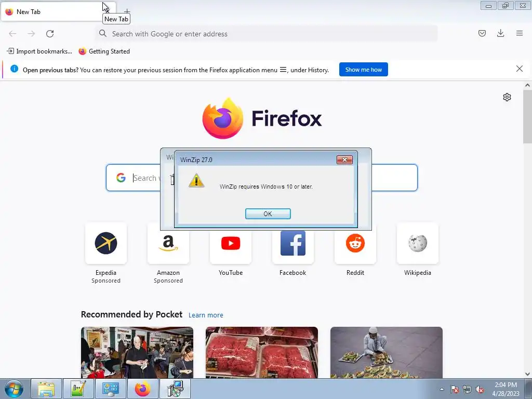Click Import bookmarks in the bookmarks toolbar
Viewport: 532px width, 399px height.
tap(39, 51)
